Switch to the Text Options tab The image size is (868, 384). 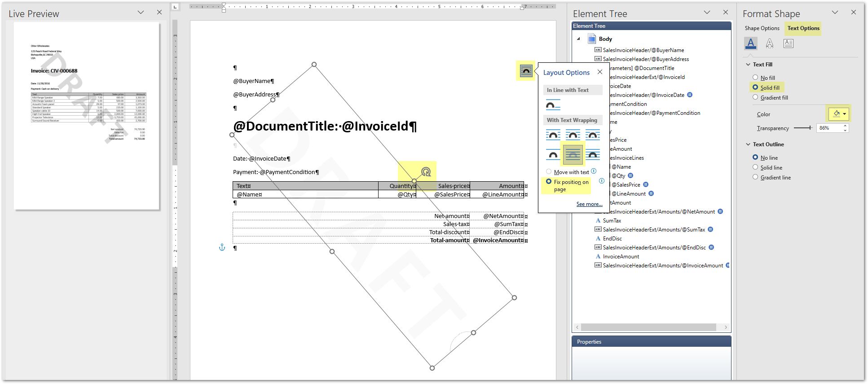[803, 28]
